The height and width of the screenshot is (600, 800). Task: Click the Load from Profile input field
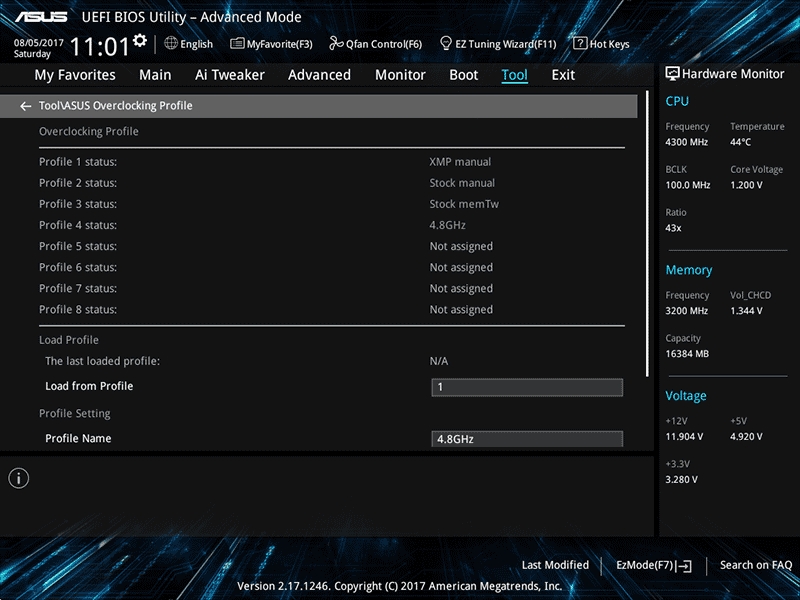pyautogui.click(x=527, y=387)
